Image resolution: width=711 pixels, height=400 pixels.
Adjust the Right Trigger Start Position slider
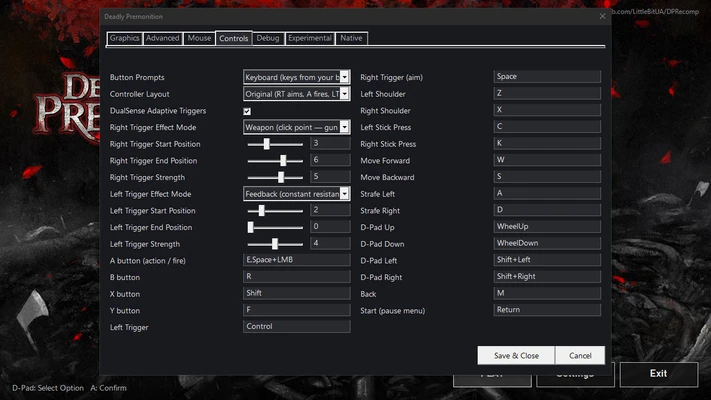[x=275, y=144]
